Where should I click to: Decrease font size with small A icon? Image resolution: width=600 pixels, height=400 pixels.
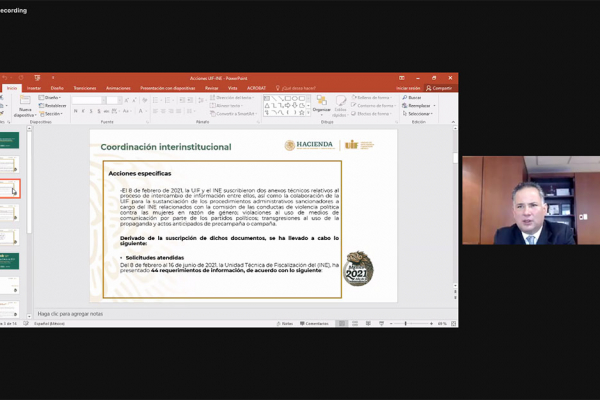coord(134,100)
